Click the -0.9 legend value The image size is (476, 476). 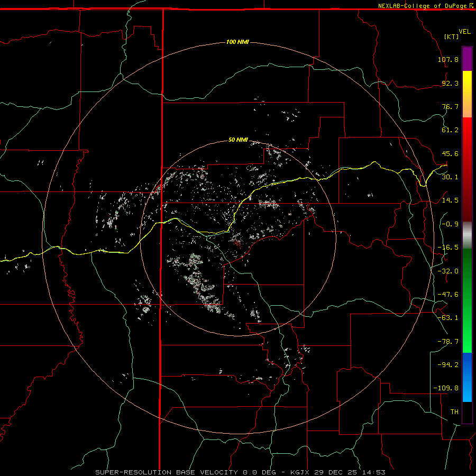pos(450,224)
